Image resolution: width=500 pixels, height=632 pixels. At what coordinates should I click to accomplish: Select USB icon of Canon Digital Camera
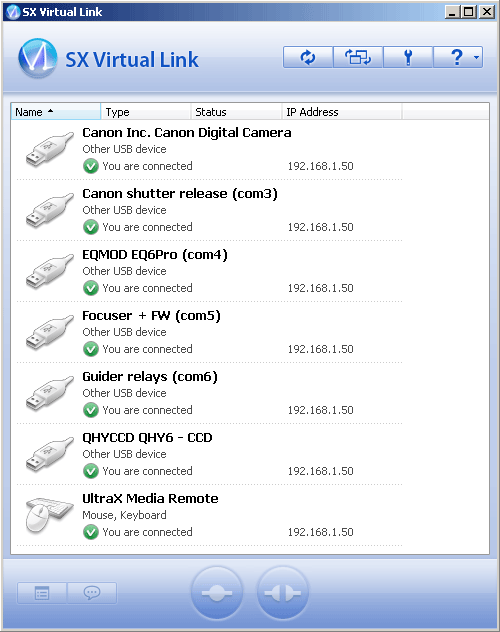[x=50, y=149]
